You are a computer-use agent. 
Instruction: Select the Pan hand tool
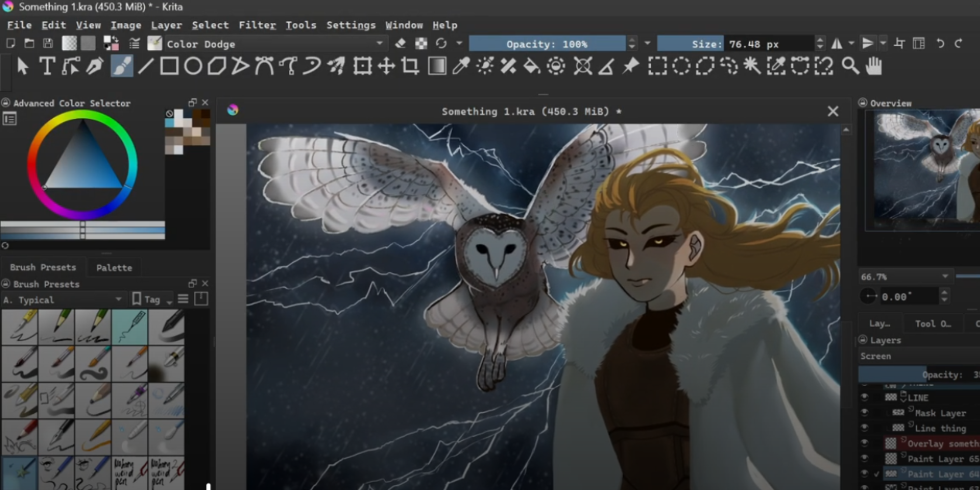pyautogui.click(x=874, y=66)
